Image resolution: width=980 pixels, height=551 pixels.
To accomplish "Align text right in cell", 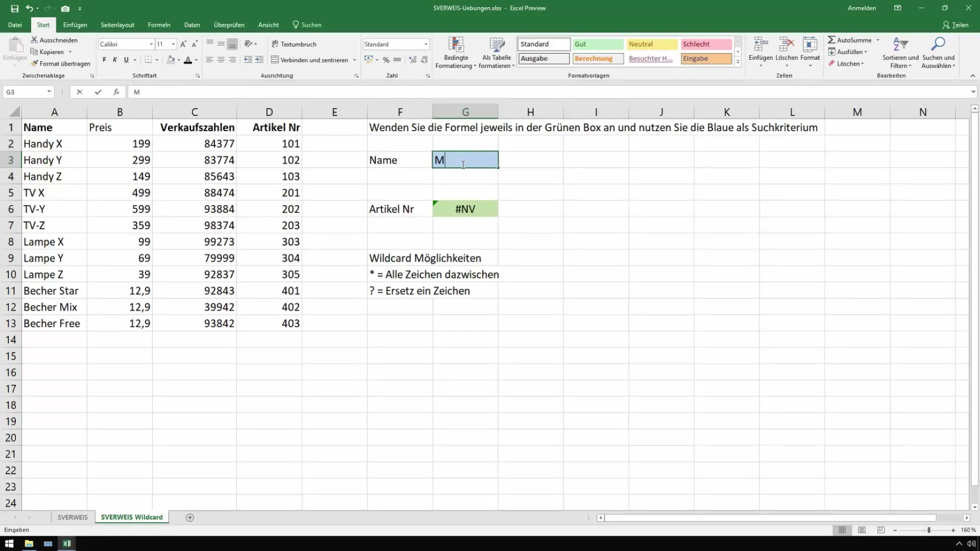I will click(x=232, y=60).
